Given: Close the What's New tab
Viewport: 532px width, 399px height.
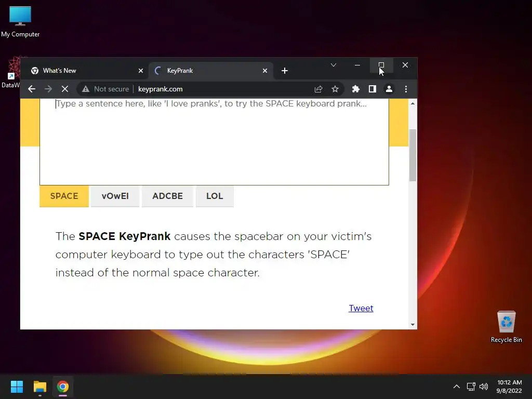Looking at the screenshot, I should (x=141, y=71).
